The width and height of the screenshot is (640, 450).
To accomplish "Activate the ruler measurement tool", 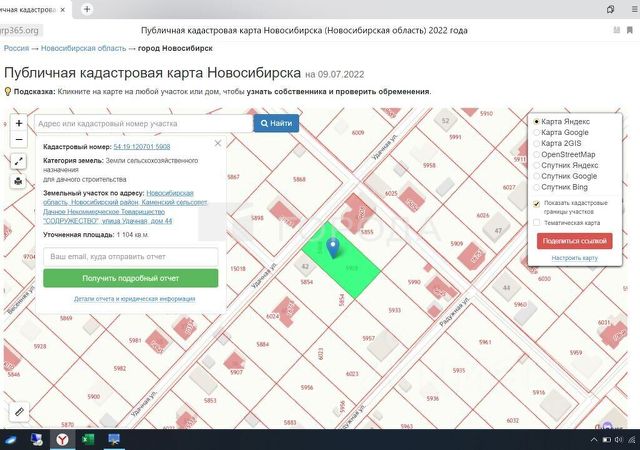I will click(19, 412).
